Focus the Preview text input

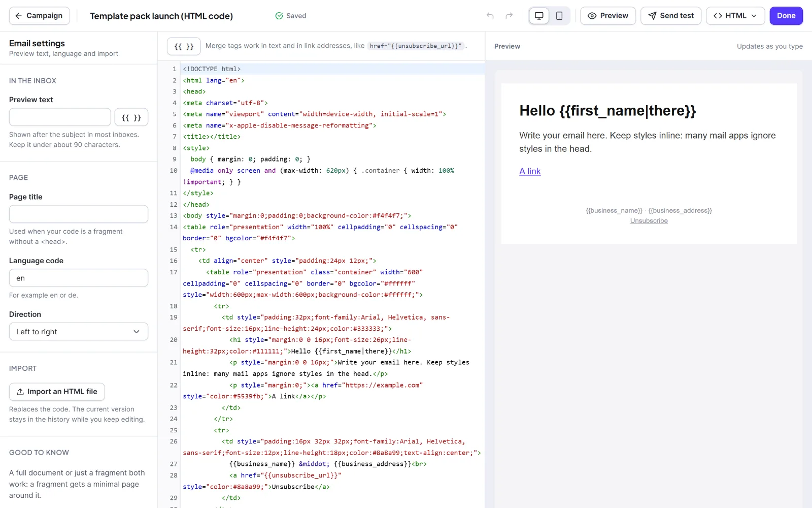[x=60, y=117]
